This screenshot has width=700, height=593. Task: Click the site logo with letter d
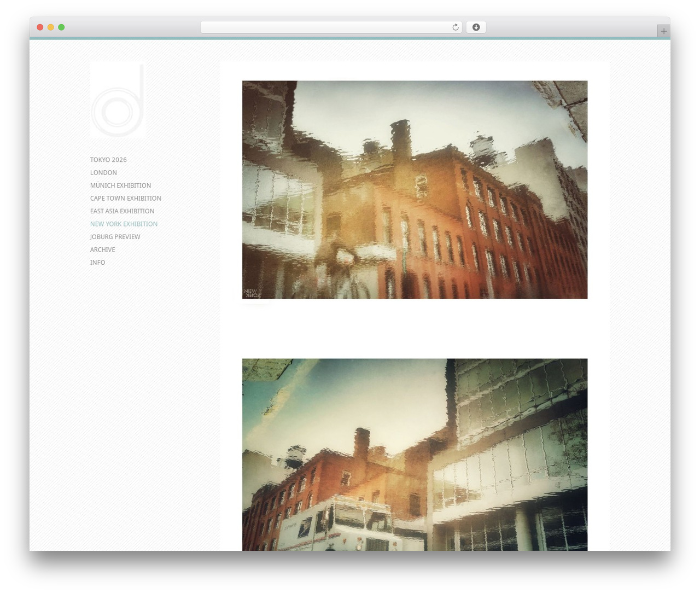coord(118,100)
